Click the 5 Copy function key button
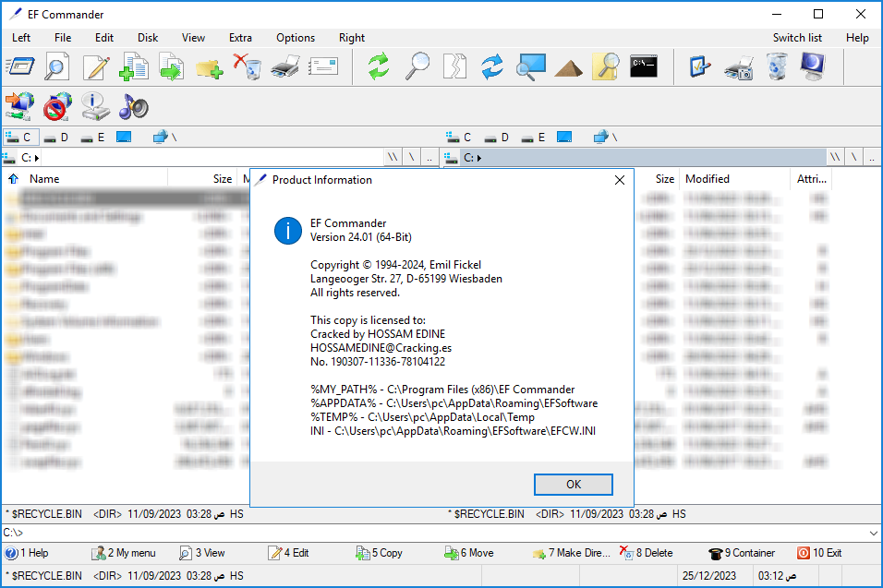883x588 pixels. [379, 553]
